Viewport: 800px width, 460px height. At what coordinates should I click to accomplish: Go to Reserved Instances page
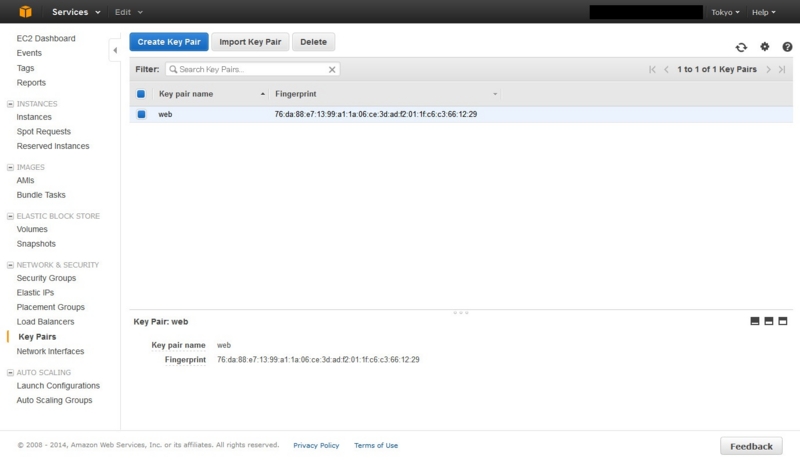click(x=53, y=146)
